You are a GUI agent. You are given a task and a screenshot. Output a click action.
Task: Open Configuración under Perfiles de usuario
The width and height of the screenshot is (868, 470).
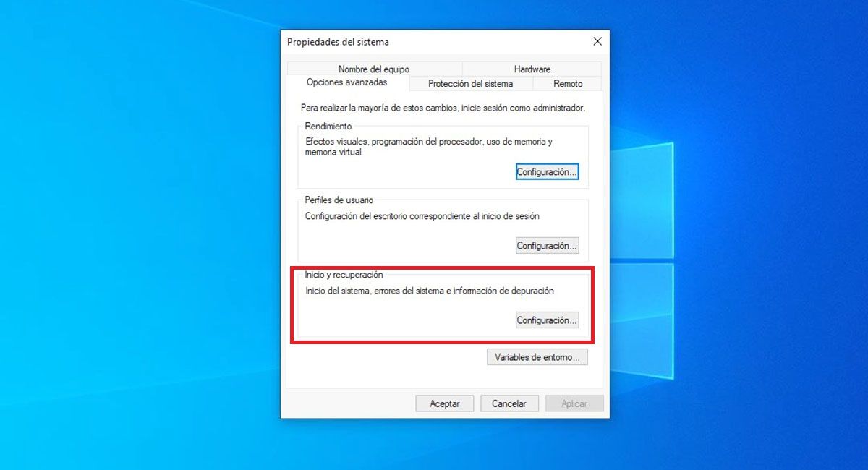[547, 246]
